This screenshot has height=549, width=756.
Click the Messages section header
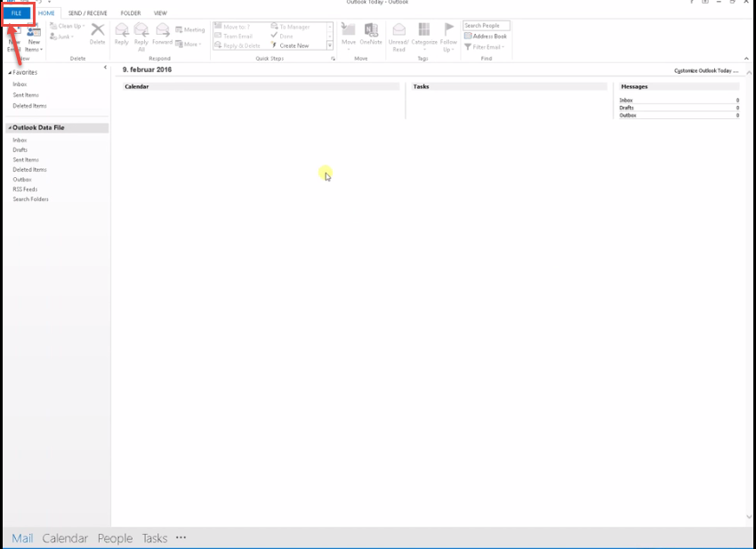coord(679,87)
